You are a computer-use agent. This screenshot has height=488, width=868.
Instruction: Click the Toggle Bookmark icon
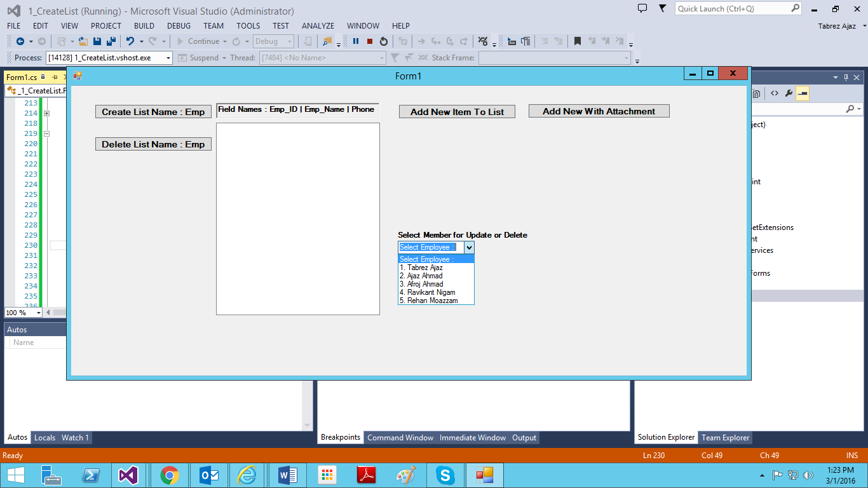click(x=578, y=42)
